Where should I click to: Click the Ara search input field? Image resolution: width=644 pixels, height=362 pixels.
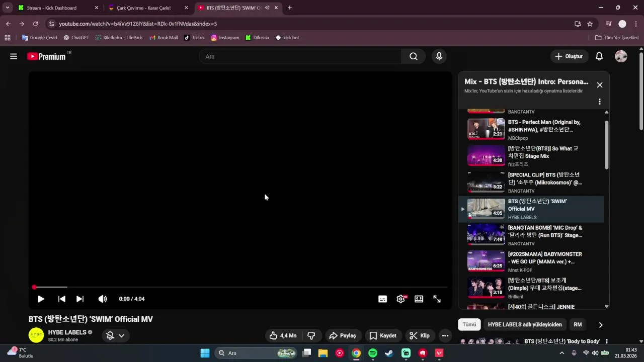point(300,56)
